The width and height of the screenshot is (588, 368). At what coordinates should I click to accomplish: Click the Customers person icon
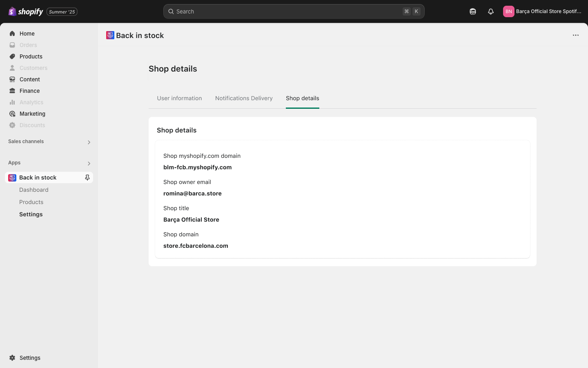click(12, 68)
